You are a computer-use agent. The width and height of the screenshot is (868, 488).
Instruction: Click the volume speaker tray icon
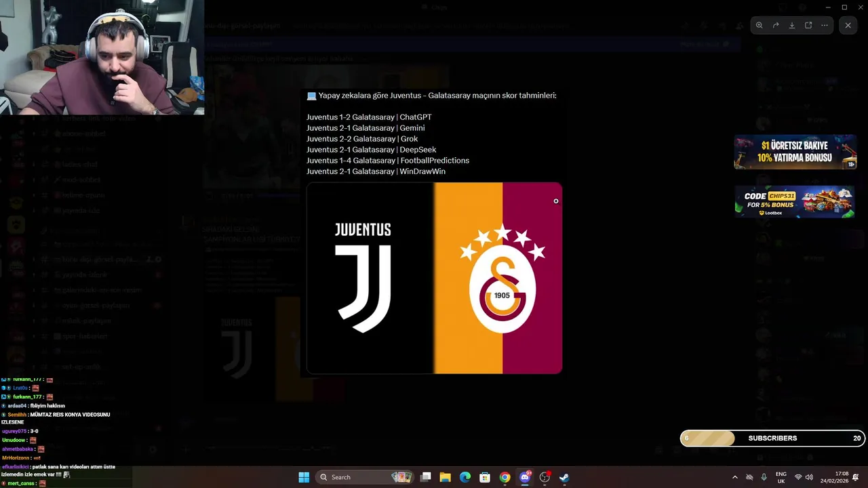[x=809, y=477]
